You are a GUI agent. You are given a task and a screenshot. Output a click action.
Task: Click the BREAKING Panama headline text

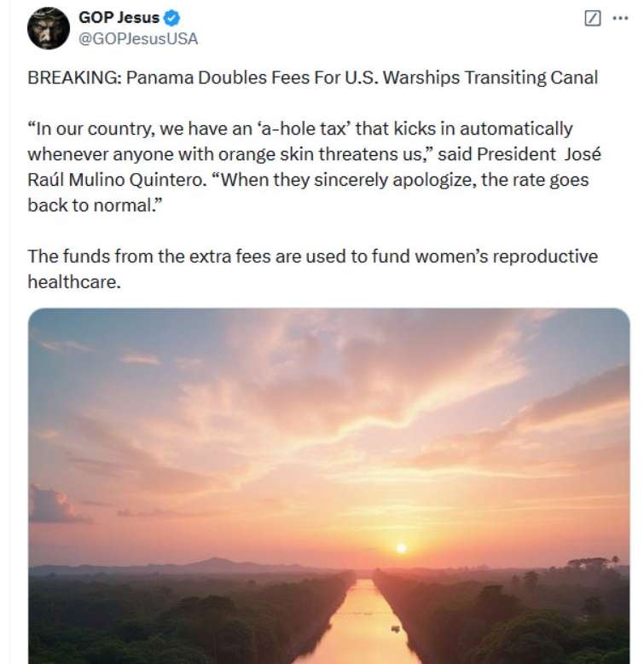pyautogui.click(x=313, y=78)
